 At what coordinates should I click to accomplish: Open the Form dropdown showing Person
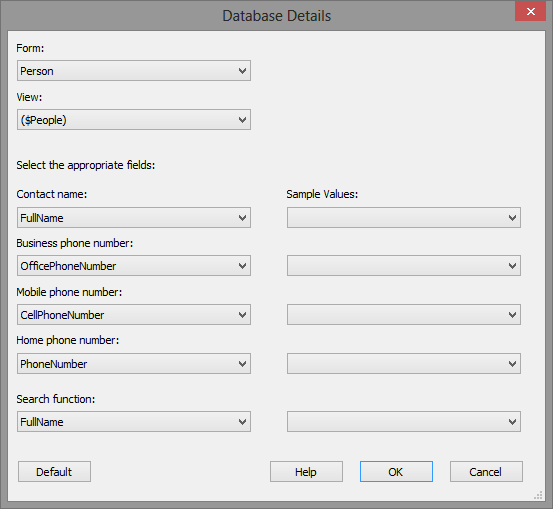point(134,71)
